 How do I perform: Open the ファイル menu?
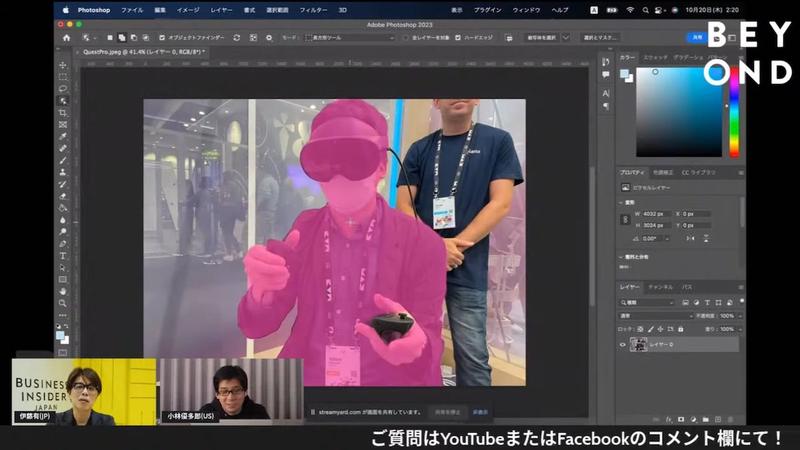point(132,10)
